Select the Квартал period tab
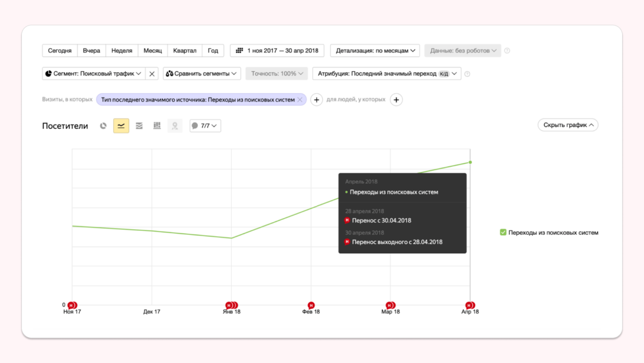The height and width of the screenshot is (363, 644). tap(185, 50)
